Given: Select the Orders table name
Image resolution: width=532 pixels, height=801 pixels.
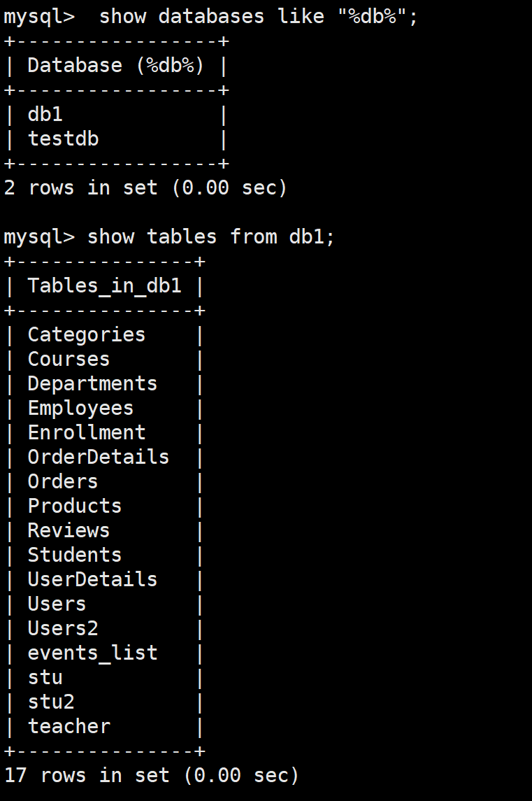Looking at the screenshot, I should coord(63,481).
